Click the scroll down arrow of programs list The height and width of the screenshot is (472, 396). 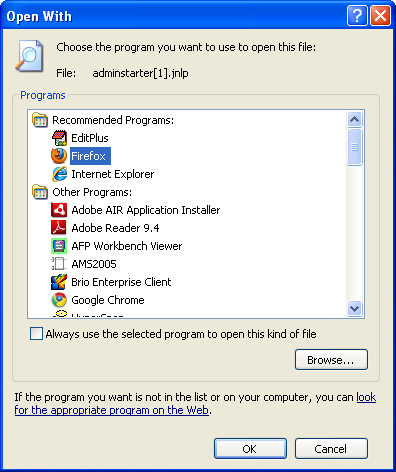(x=354, y=308)
